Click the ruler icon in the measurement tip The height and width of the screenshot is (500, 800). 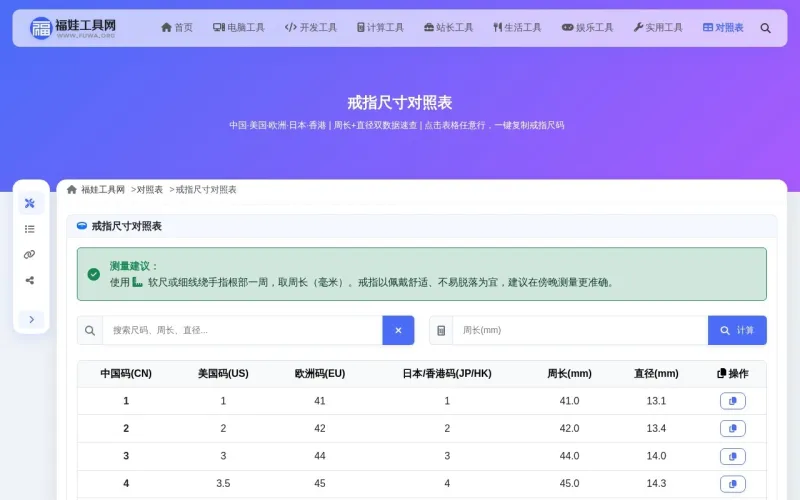[x=137, y=282]
